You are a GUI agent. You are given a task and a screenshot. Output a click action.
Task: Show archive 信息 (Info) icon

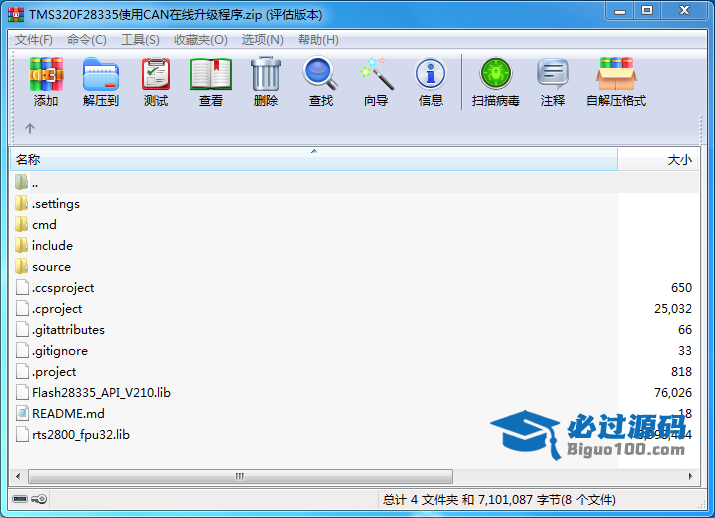click(430, 74)
